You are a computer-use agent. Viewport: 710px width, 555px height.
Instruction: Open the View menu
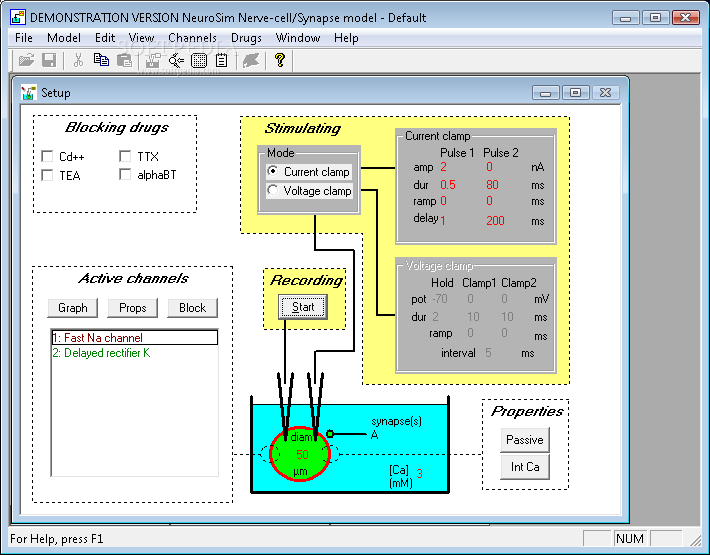point(141,38)
